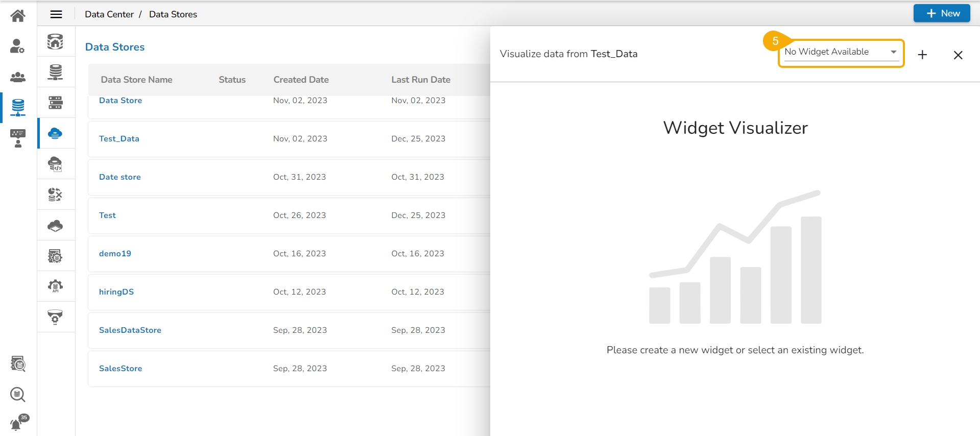Open the user groups icon in sidebar
980x436 pixels.
[18, 77]
